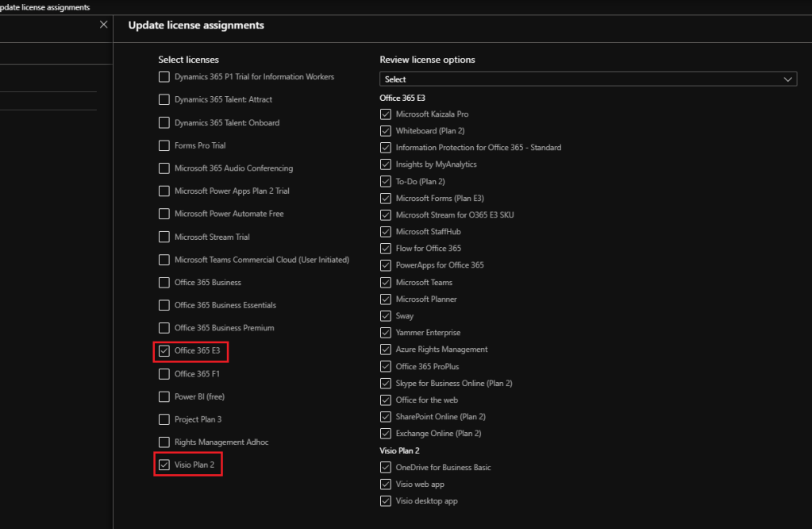
Task: Check Office 365 Business Premium license
Action: tap(164, 328)
